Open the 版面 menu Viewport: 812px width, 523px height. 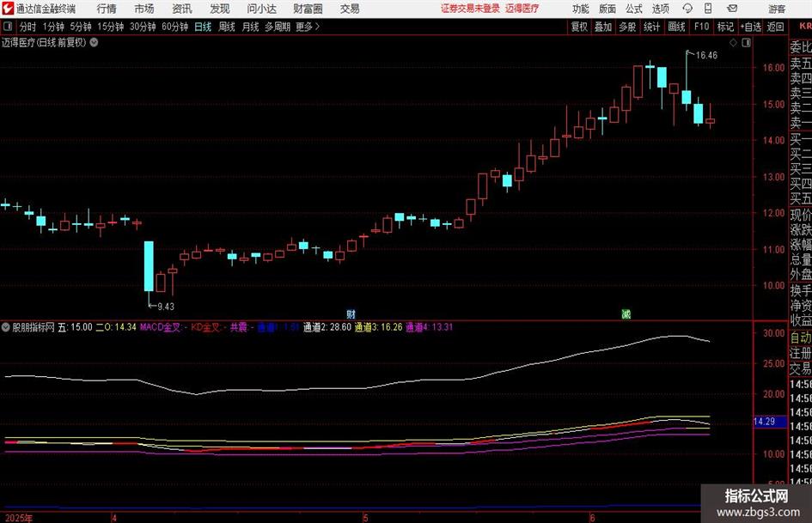pos(607,9)
